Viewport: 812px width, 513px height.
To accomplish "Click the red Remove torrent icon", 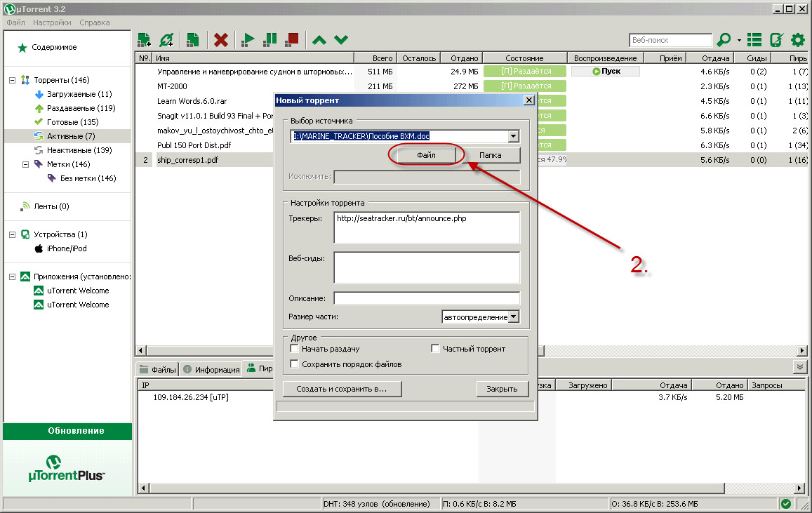I will [221, 40].
